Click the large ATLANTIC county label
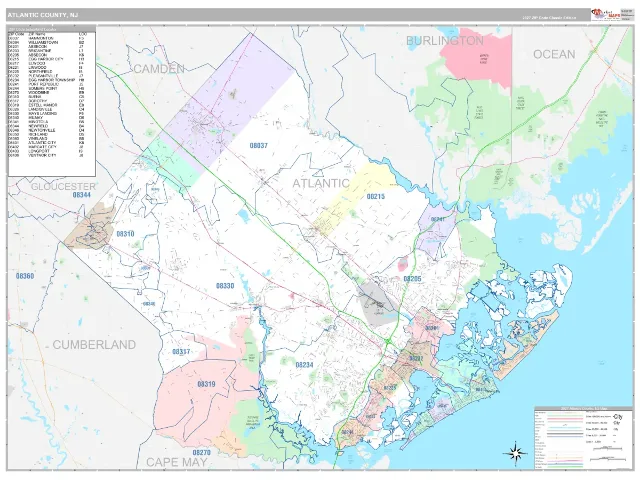The image size is (640, 480). point(321,183)
